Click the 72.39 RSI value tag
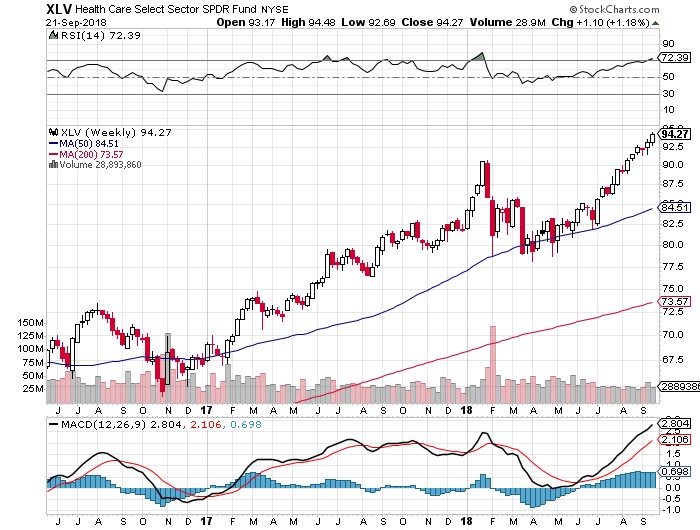 pos(675,58)
